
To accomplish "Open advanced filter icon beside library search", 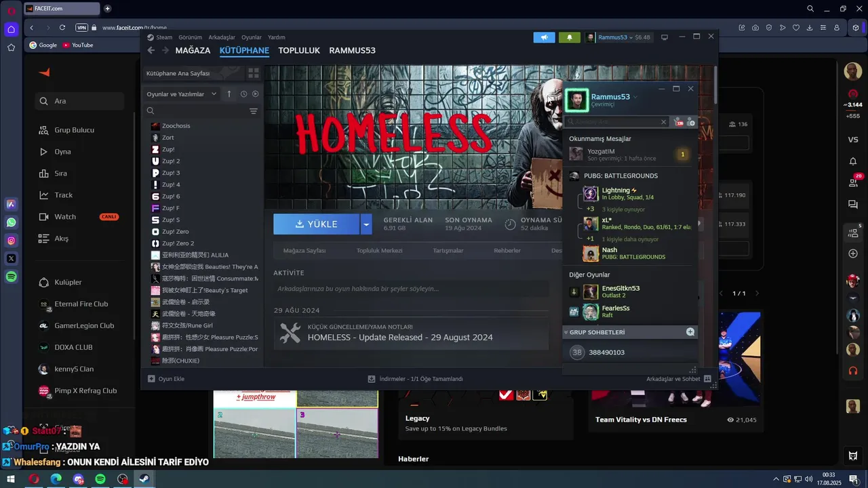I will (x=254, y=111).
